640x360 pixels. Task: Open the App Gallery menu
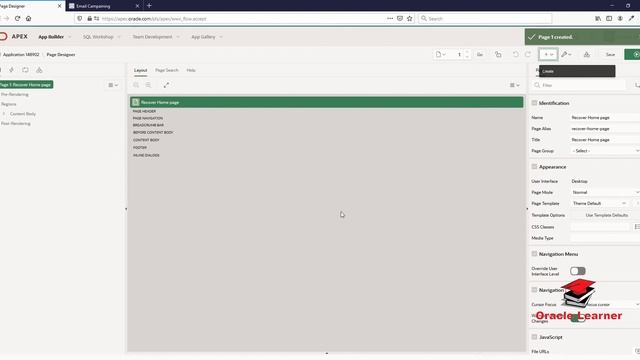(207, 37)
